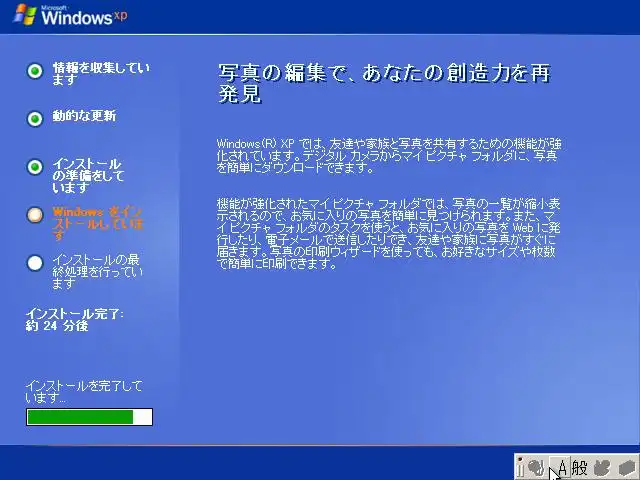Click the step text '動的な更新'
Screen dimensions: 640x480
pyautogui.click(x=84, y=116)
